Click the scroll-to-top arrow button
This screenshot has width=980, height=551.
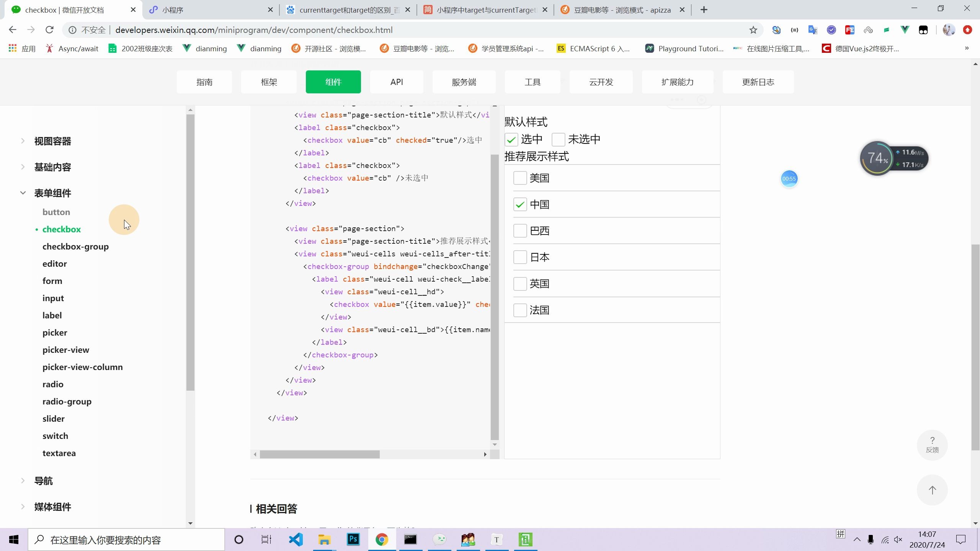point(932,490)
